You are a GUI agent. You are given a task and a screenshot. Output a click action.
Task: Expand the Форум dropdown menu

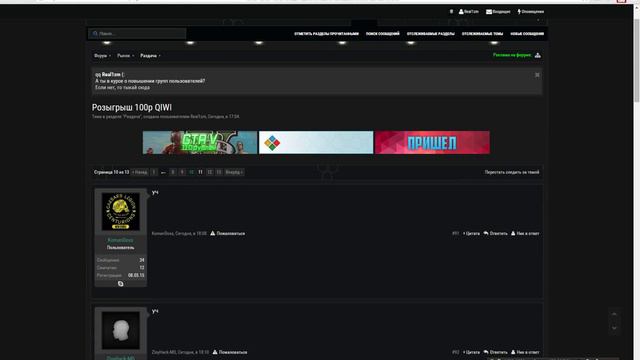[x=102, y=56]
